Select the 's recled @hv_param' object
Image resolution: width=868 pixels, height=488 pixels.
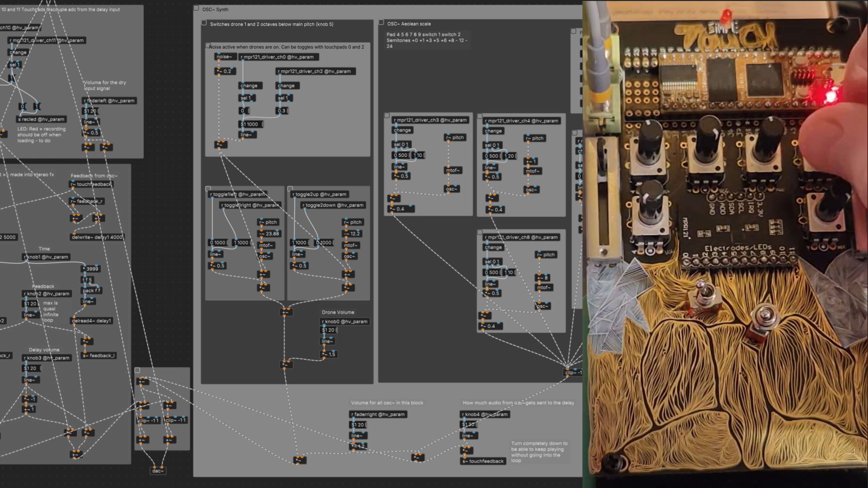coord(41,119)
